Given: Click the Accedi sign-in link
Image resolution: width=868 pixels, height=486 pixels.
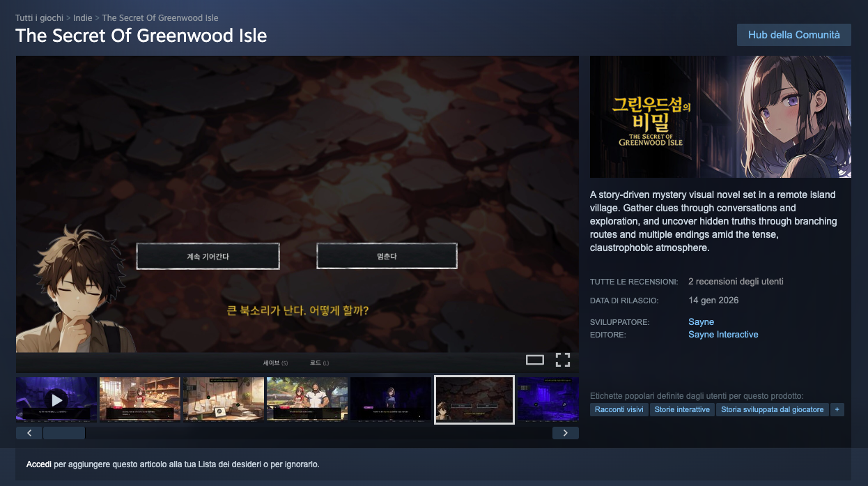Looking at the screenshot, I should coord(38,464).
